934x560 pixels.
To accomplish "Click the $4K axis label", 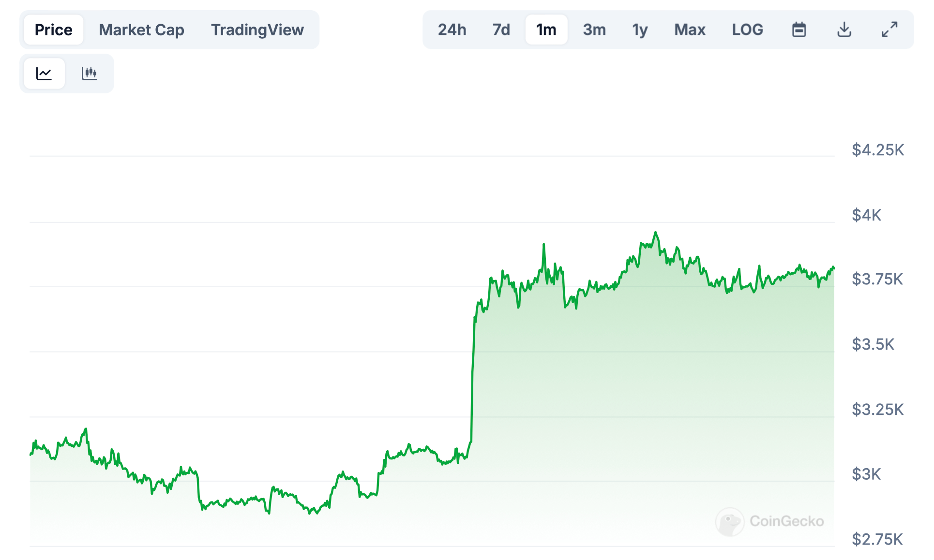I will coord(867,215).
